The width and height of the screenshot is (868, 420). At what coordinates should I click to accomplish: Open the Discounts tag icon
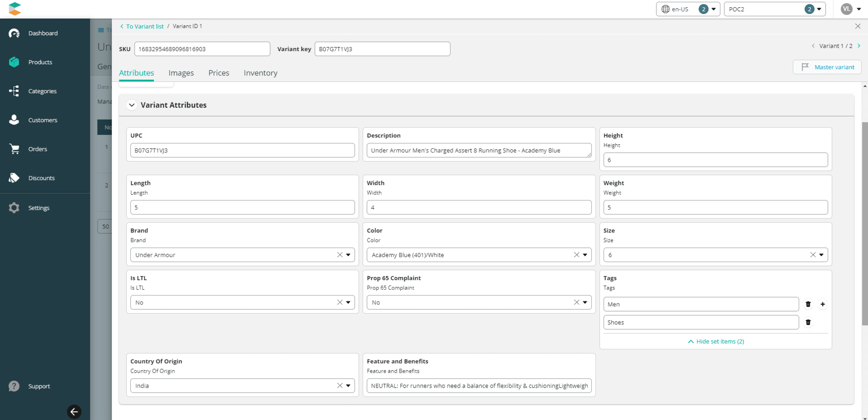(x=14, y=178)
